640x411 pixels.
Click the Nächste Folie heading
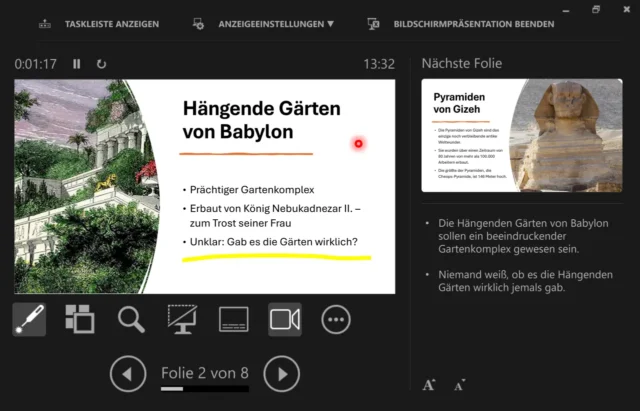(x=462, y=63)
